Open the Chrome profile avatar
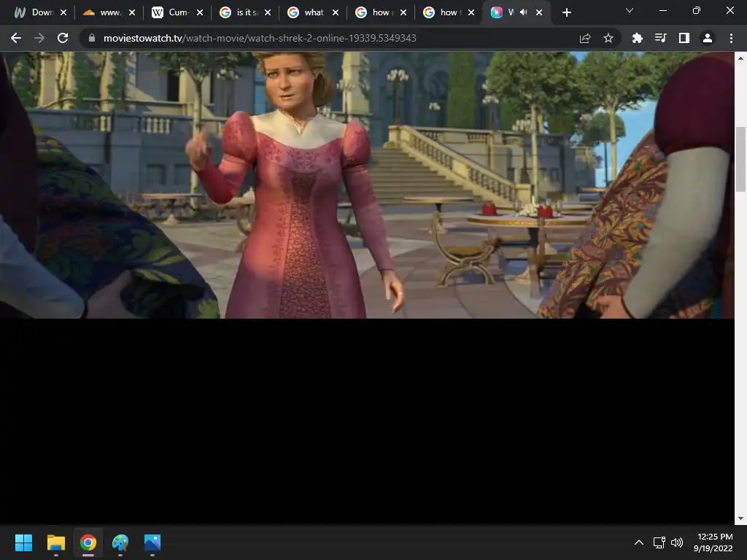This screenshot has height=560, width=747. 708,38
